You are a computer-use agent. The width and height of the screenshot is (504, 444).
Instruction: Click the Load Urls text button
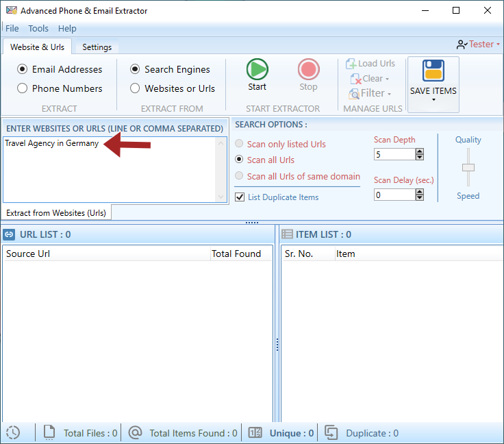point(377,63)
